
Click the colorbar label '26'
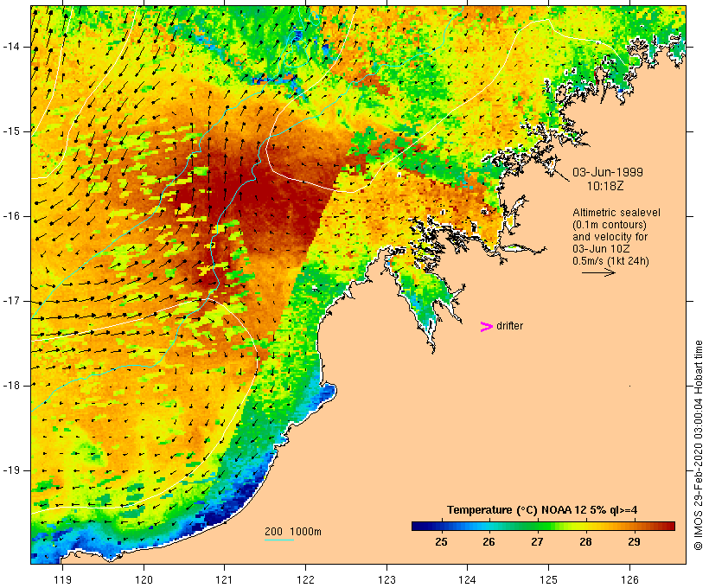pos(489,541)
